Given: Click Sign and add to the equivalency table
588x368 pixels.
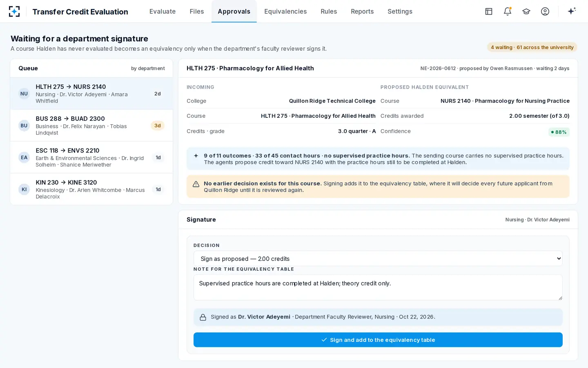Looking at the screenshot, I should [378, 340].
